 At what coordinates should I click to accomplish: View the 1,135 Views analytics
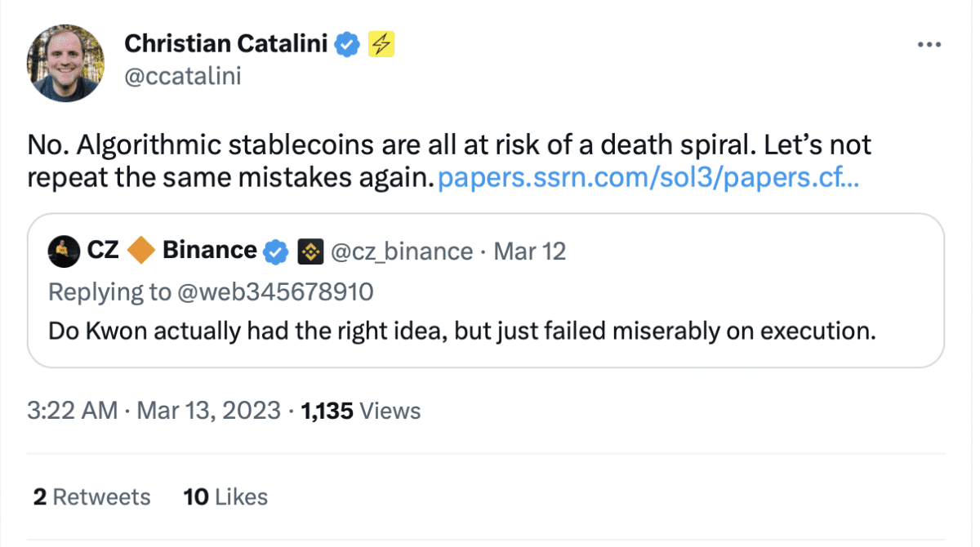pos(361,411)
